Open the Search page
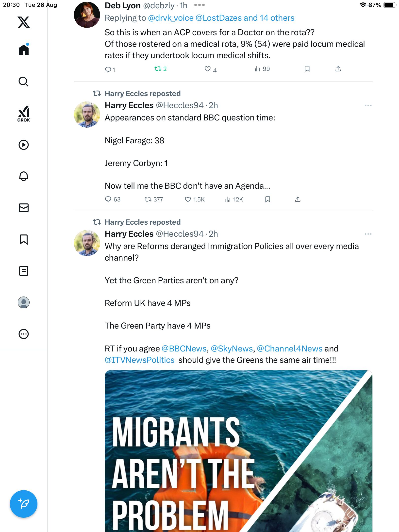The image size is (399, 532). point(24,82)
